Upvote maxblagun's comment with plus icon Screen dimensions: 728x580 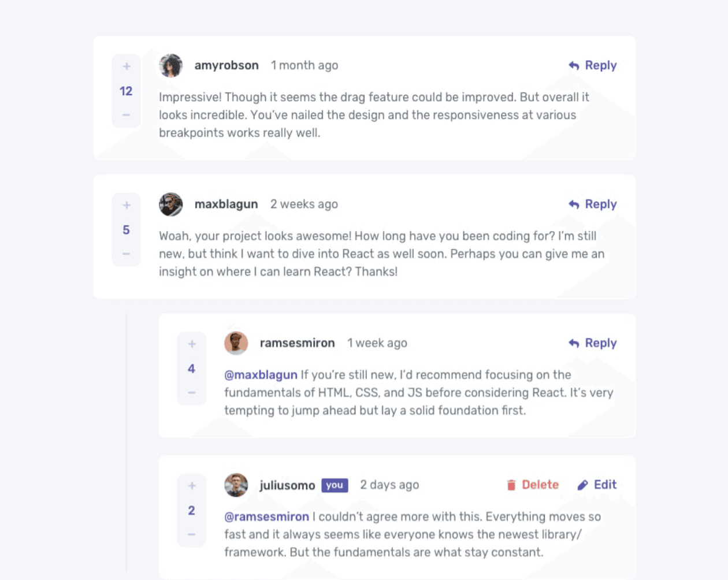[x=127, y=205]
